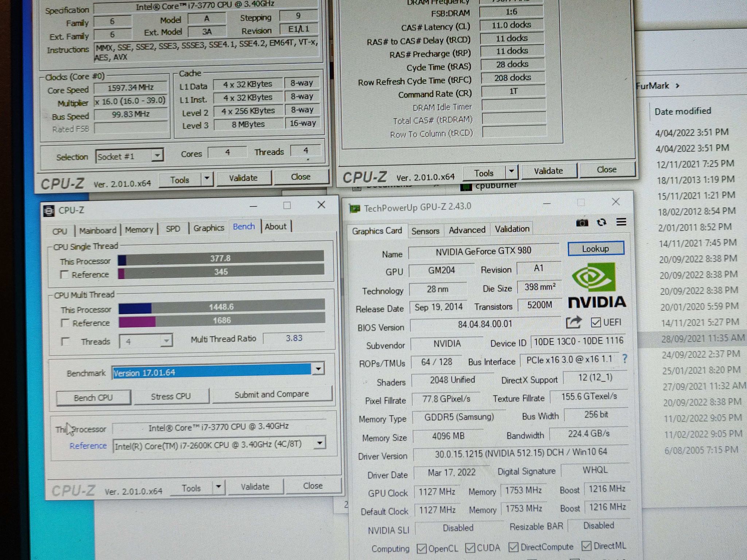Open the Sensors tab in GPU-Z
This screenshot has height=560, width=747.
click(425, 231)
